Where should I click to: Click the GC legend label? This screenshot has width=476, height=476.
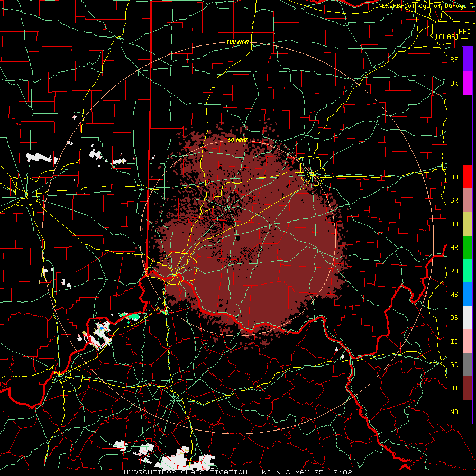tap(454, 365)
